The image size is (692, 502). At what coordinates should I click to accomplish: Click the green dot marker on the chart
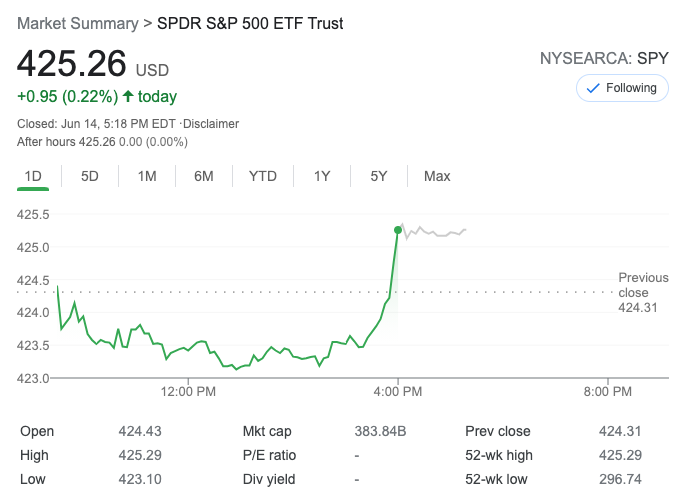(x=398, y=230)
